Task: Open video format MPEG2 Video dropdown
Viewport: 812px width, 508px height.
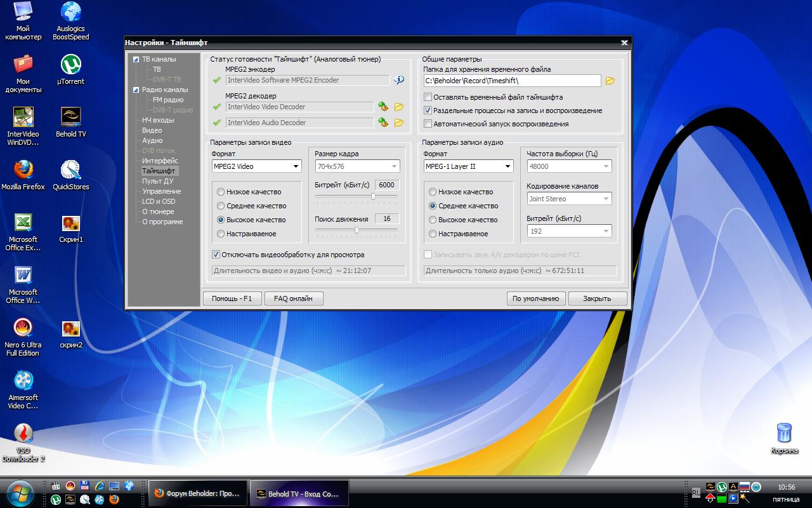Action: (x=256, y=166)
